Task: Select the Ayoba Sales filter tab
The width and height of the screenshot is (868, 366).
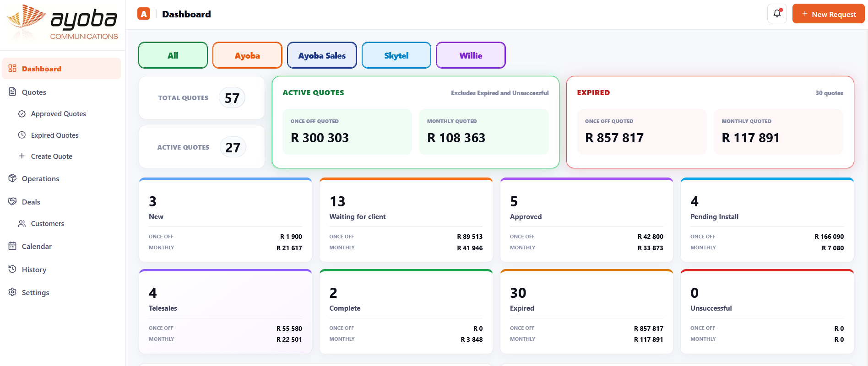Action: (322, 55)
